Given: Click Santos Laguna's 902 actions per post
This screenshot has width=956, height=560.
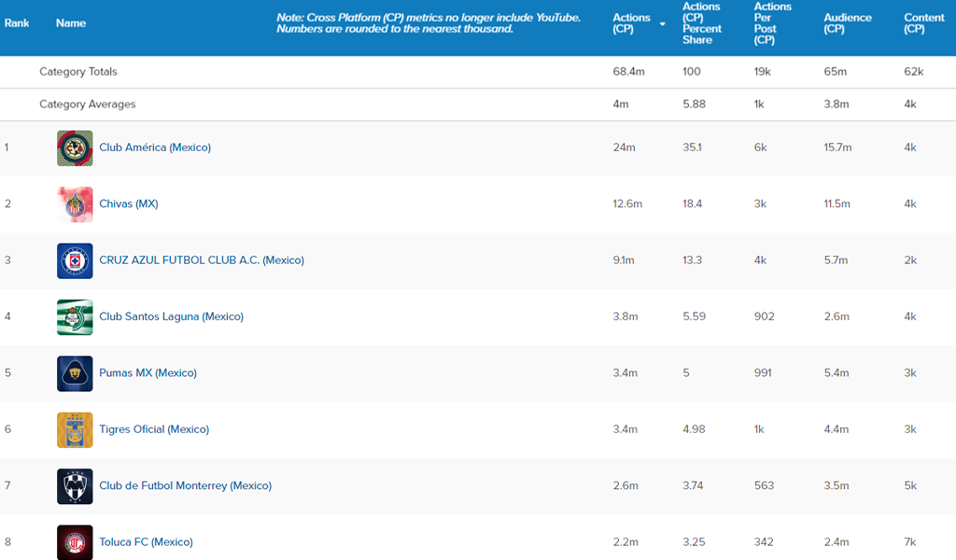Looking at the screenshot, I should coord(764,316).
